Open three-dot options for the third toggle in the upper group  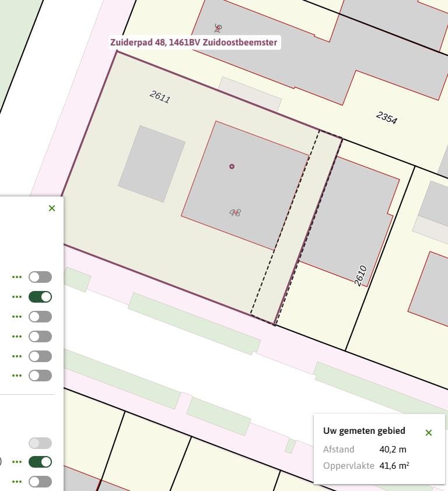pos(16,317)
